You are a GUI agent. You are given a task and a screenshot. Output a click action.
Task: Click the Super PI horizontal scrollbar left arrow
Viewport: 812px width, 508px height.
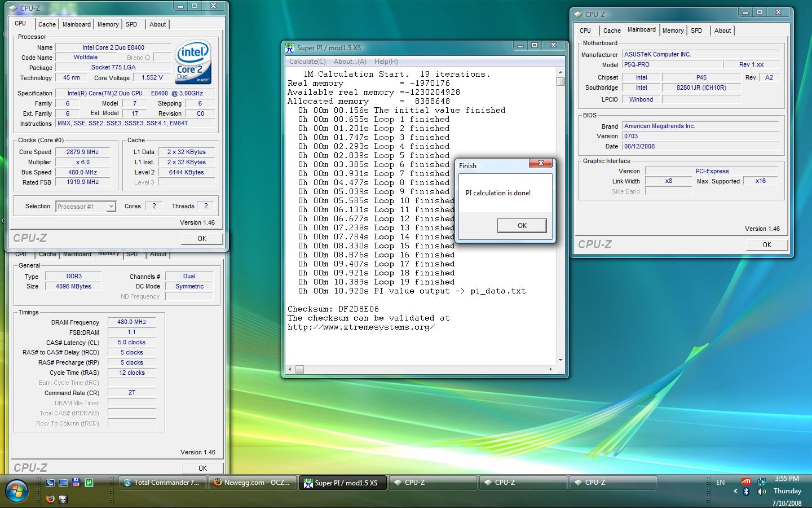(290, 370)
